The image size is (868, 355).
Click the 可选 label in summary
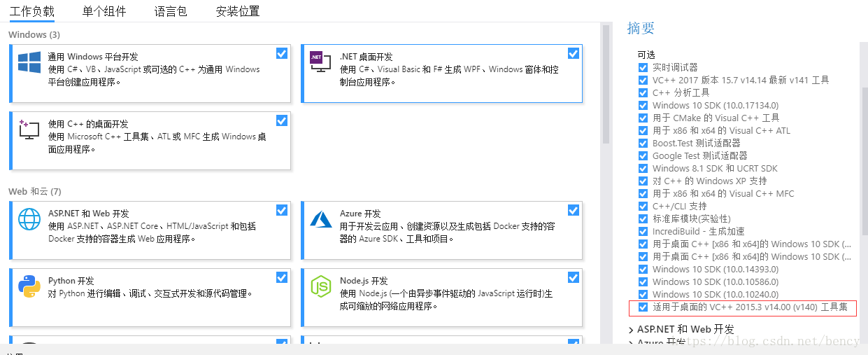pyautogui.click(x=646, y=55)
